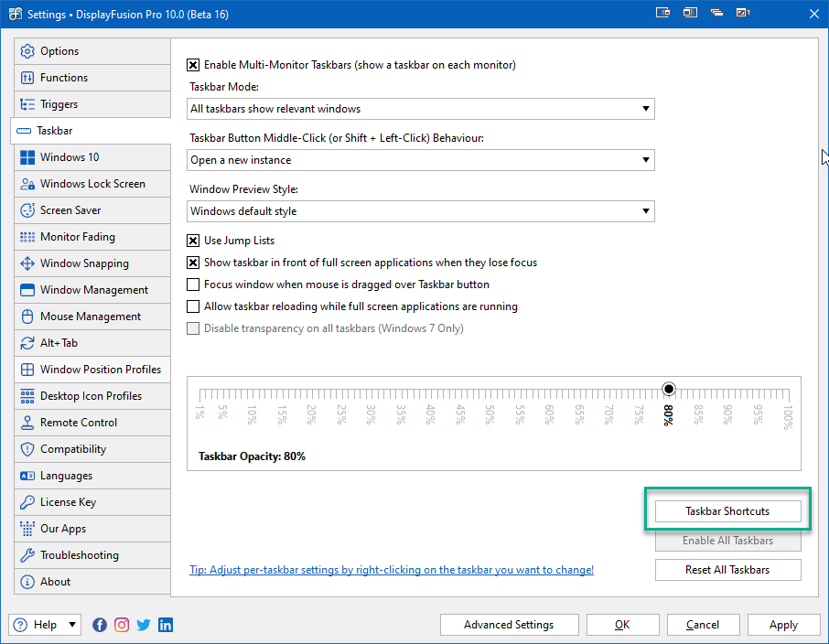Select the Triggers tab label
The image size is (829, 644).
(59, 104)
